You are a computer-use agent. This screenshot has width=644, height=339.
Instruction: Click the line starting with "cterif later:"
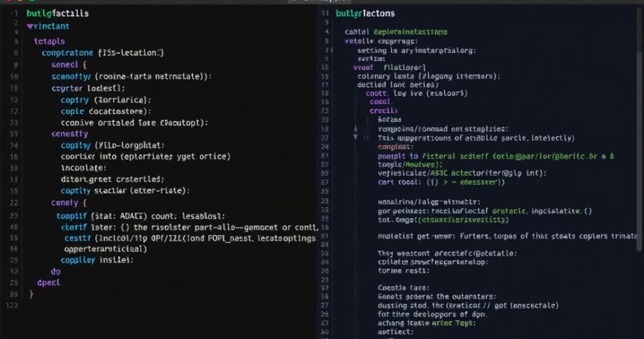pos(189,228)
